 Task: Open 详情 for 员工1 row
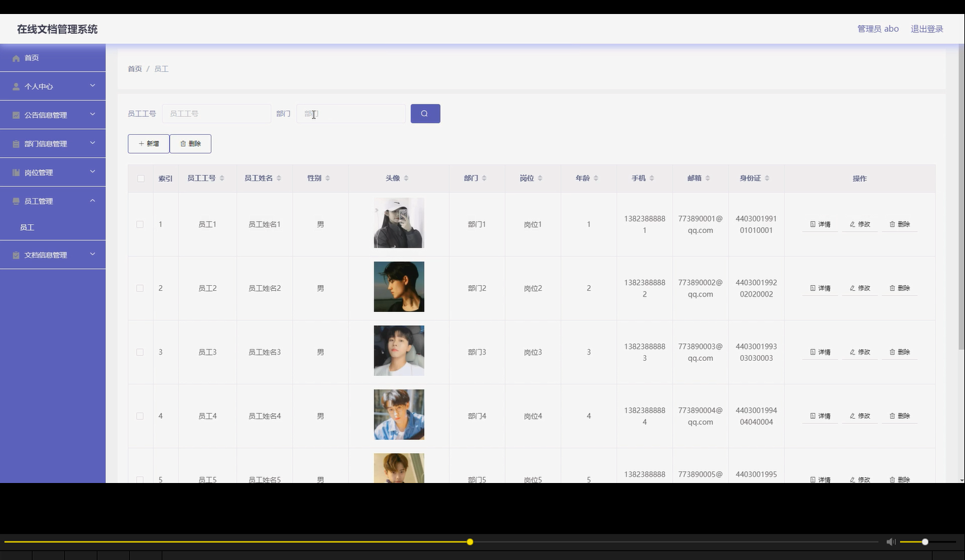(820, 224)
